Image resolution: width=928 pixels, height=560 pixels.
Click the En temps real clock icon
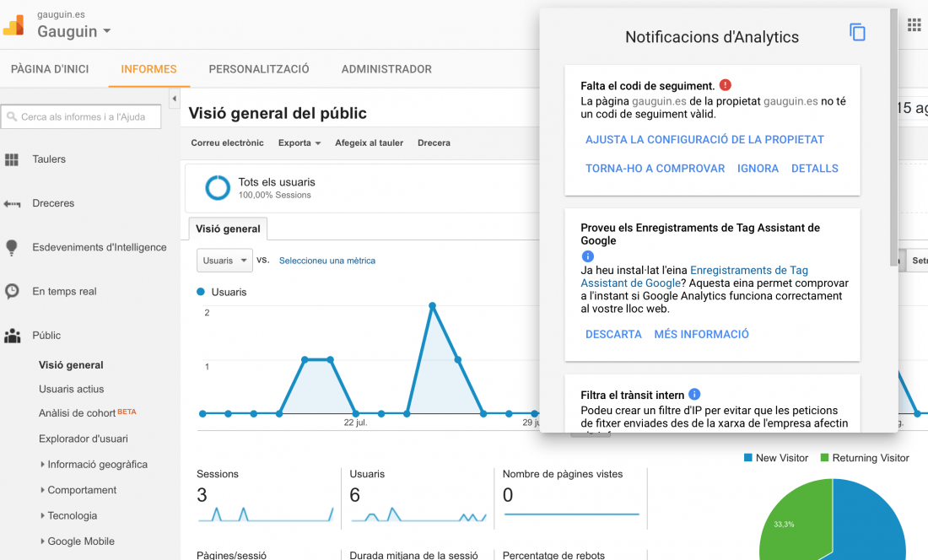12,292
